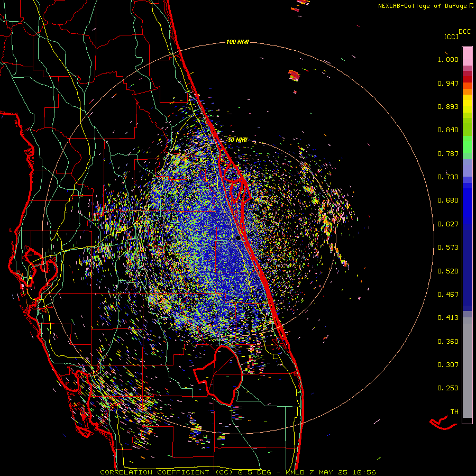
Task: Click the 0.947 color scale value
Action: point(448,83)
